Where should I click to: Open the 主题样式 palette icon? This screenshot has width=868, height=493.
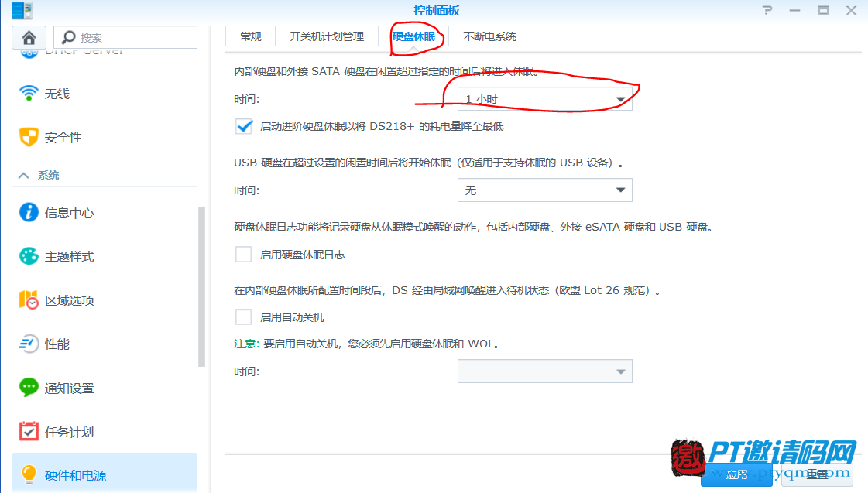tap(28, 256)
